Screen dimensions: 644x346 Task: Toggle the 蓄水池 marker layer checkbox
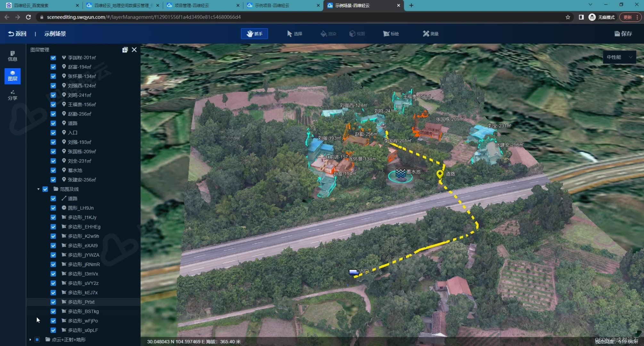tap(53, 170)
